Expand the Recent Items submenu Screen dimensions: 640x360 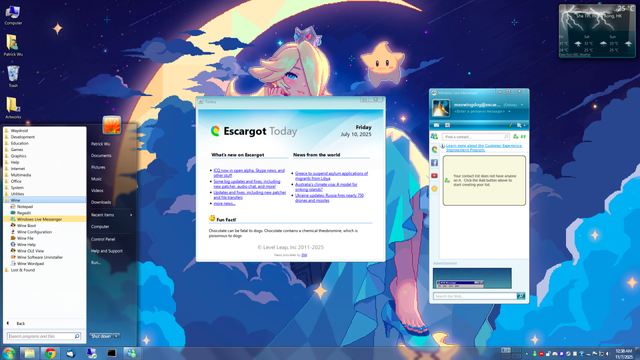[x=111, y=215]
